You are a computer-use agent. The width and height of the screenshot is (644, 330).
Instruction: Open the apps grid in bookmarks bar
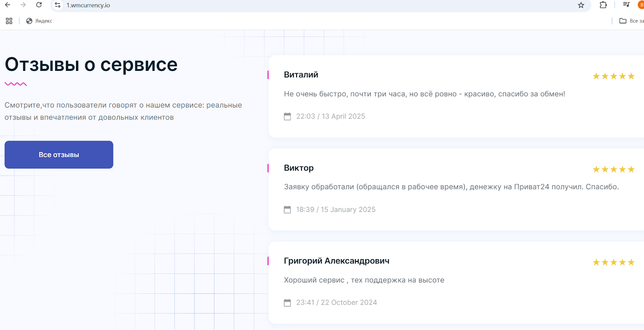point(9,21)
